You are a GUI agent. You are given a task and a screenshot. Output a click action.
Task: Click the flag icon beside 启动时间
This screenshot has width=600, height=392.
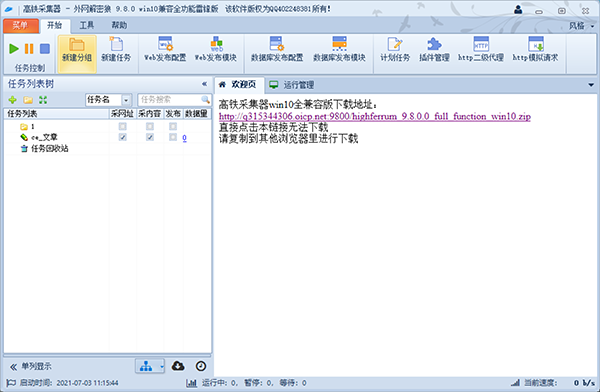11,382
